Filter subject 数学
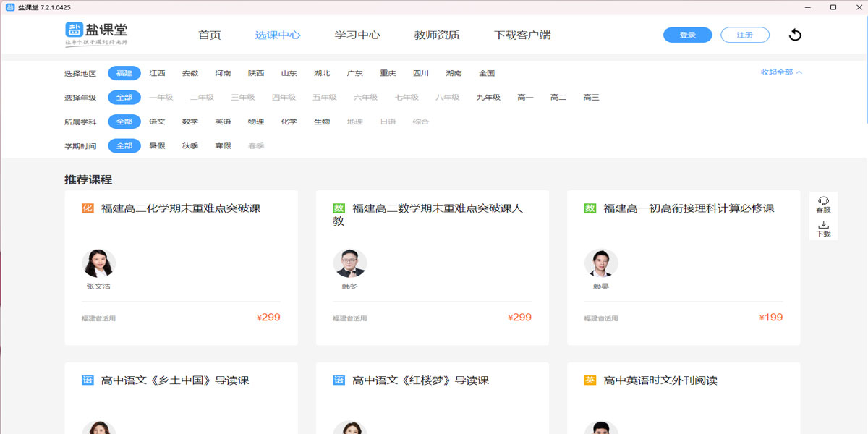 click(190, 122)
